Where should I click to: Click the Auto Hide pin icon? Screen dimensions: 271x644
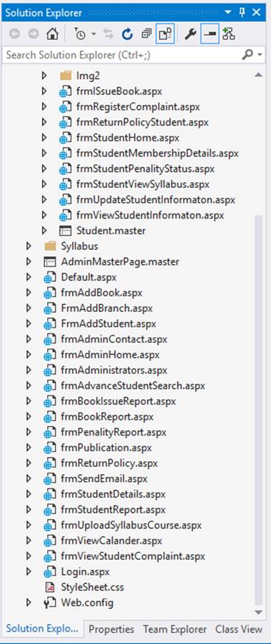tap(242, 13)
